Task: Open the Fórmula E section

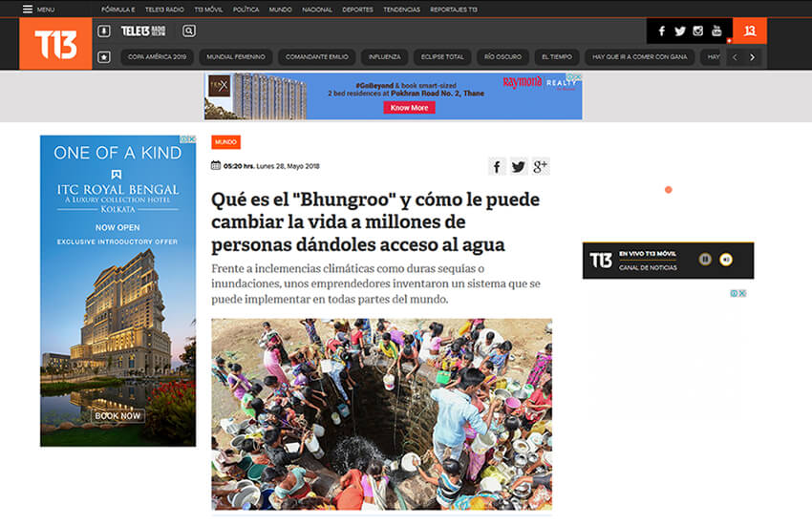Action: click(118, 10)
